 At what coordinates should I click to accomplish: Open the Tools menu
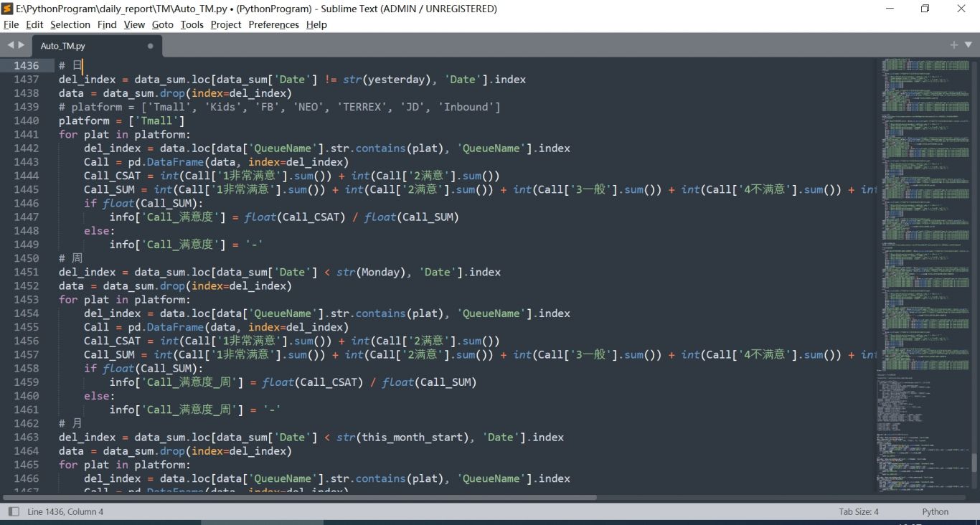[x=192, y=24]
